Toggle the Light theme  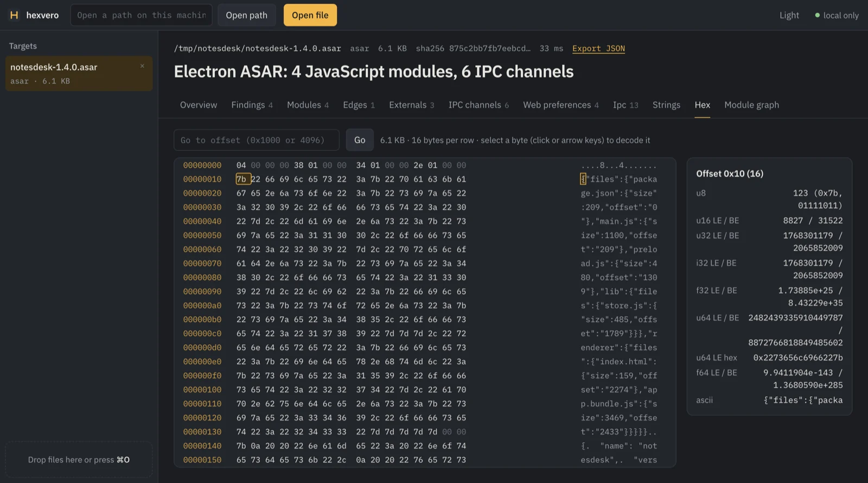[789, 15]
